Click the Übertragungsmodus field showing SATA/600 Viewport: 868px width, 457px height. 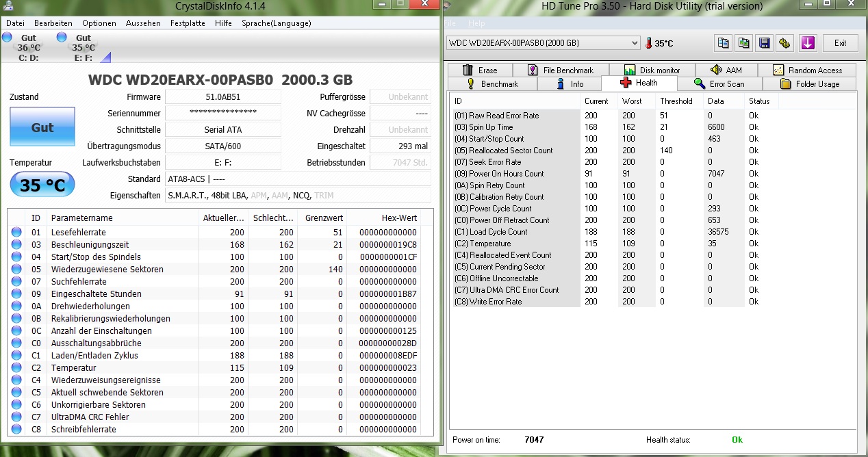[223, 146]
